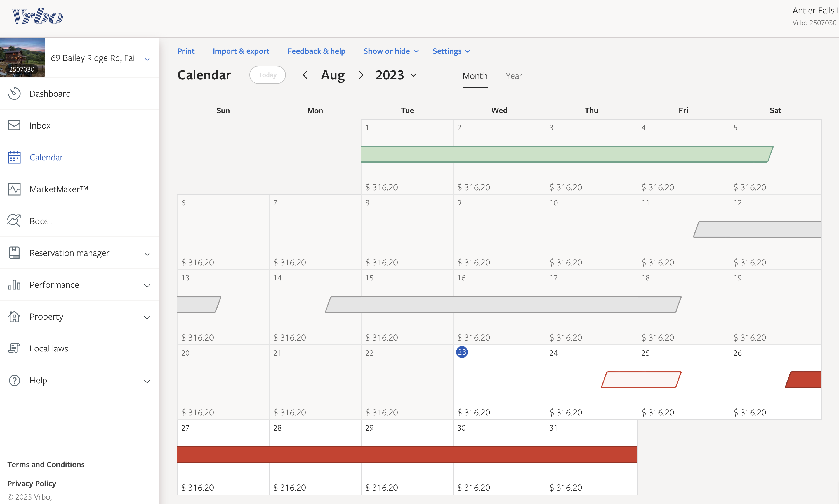Click the Local laws scroll icon
Viewport: 839px width, 504px height.
point(14,348)
